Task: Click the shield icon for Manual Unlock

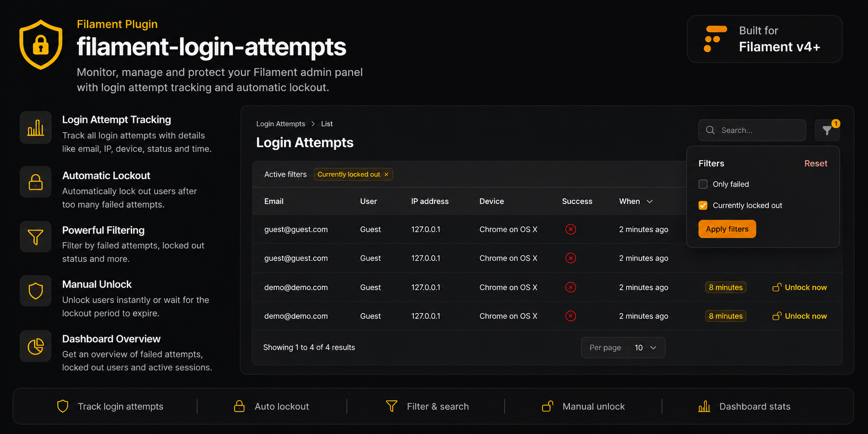Action: (x=36, y=291)
